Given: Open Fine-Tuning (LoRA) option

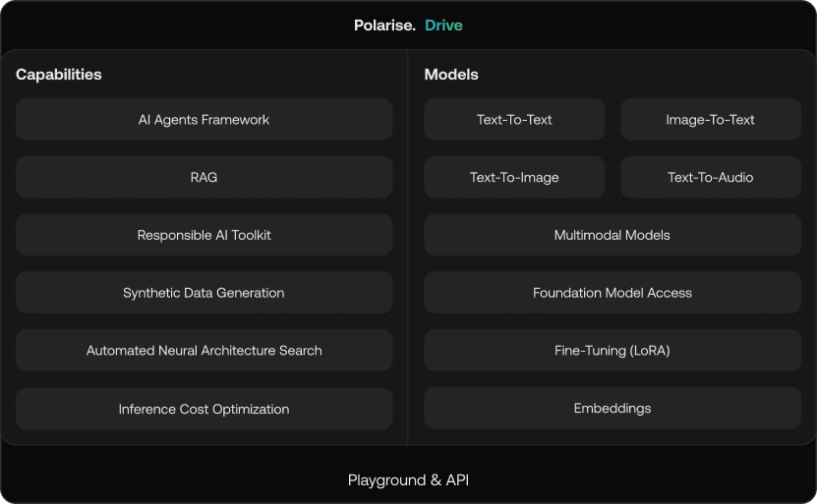Looking at the screenshot, I should pos(613,351).
